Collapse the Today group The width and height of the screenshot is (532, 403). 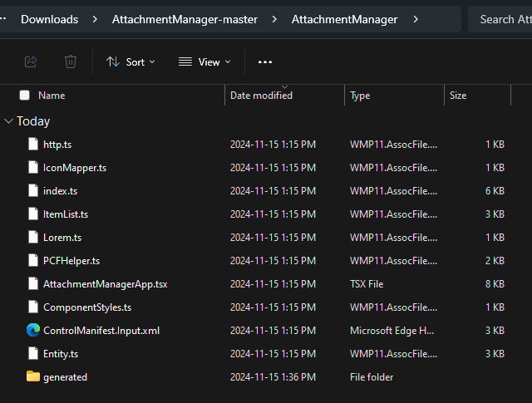click(8, 121)
